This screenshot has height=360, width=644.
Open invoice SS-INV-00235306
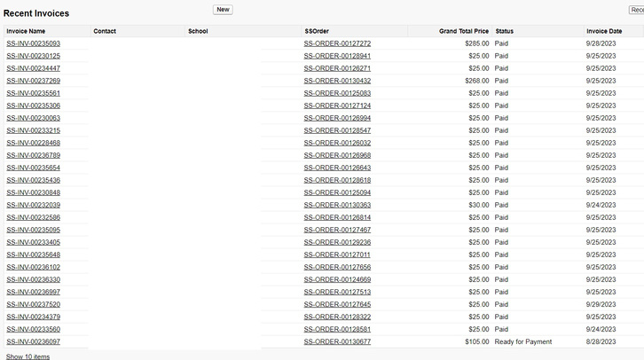point(34,106)
